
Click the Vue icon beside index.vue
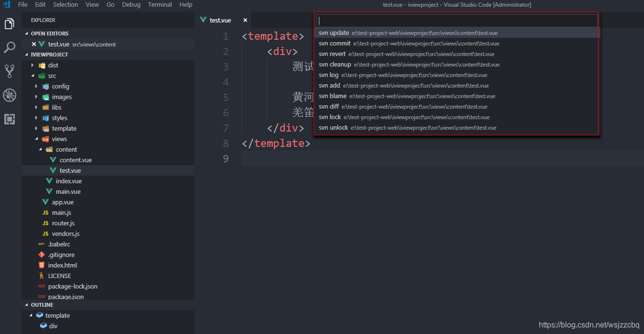point(50,181)
